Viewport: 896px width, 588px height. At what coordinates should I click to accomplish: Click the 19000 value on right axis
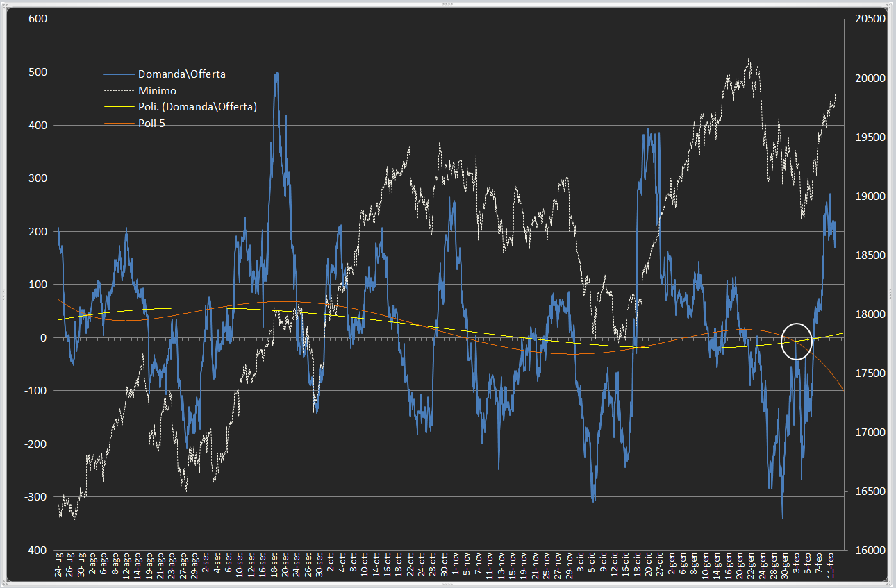[x=869, y=196]
